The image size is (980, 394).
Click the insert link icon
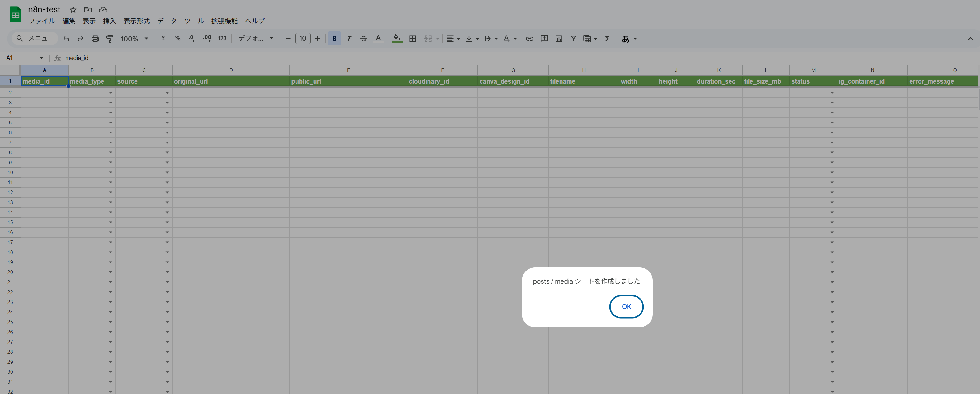pyautogui.click(x=529, y=39)
